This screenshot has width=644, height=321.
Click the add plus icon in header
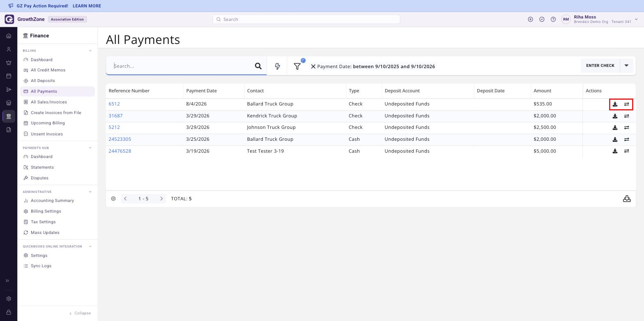(x=530, y=19)
